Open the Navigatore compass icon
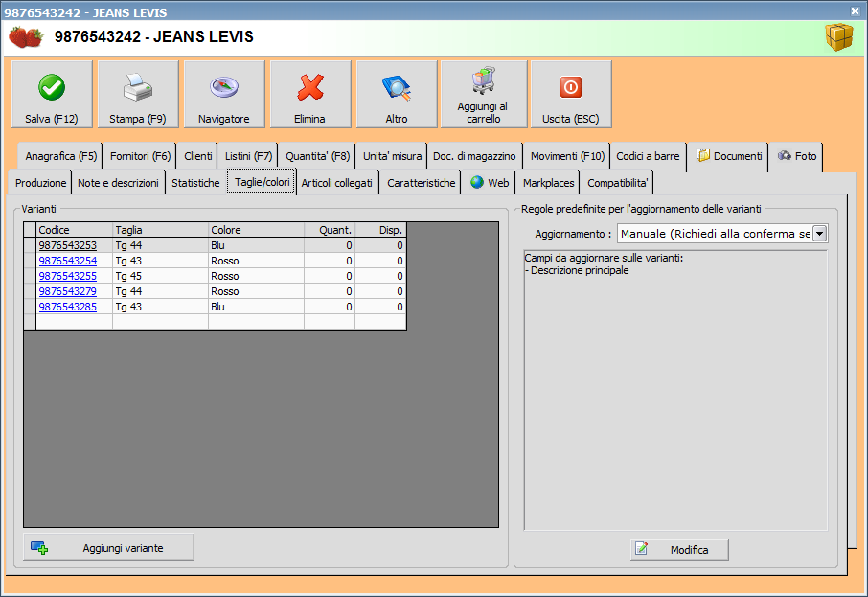The width and height of the screenshot is (868, 597). tap(224, 87)
